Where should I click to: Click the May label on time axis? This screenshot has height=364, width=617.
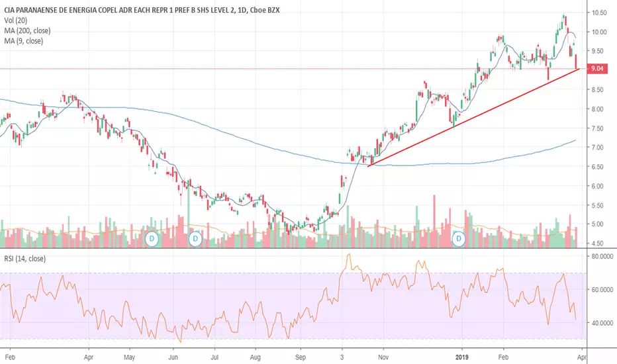[x=130, y=357]
